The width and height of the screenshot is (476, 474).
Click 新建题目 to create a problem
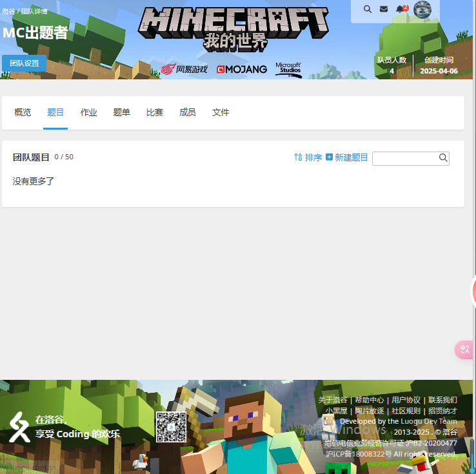(x=346, y=157)
